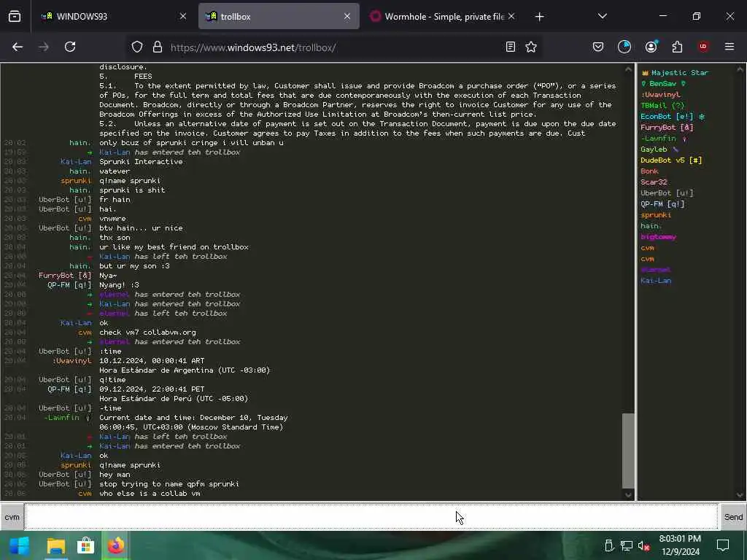Toggle reader view icon
Screen dimensions: 747x560
point(510,47)
